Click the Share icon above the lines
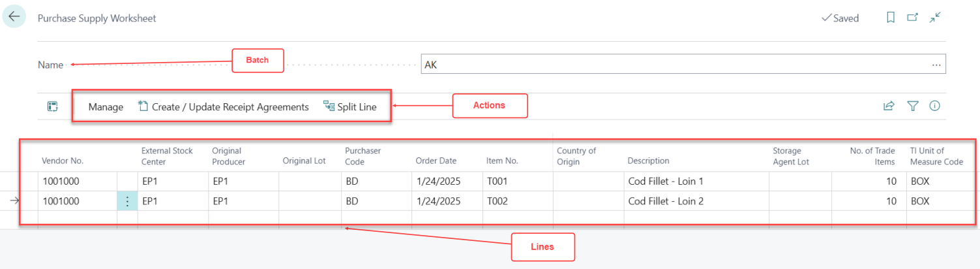The height and width of the screenshot is (269, 980). pyautogui.click(x=888, y=106)
